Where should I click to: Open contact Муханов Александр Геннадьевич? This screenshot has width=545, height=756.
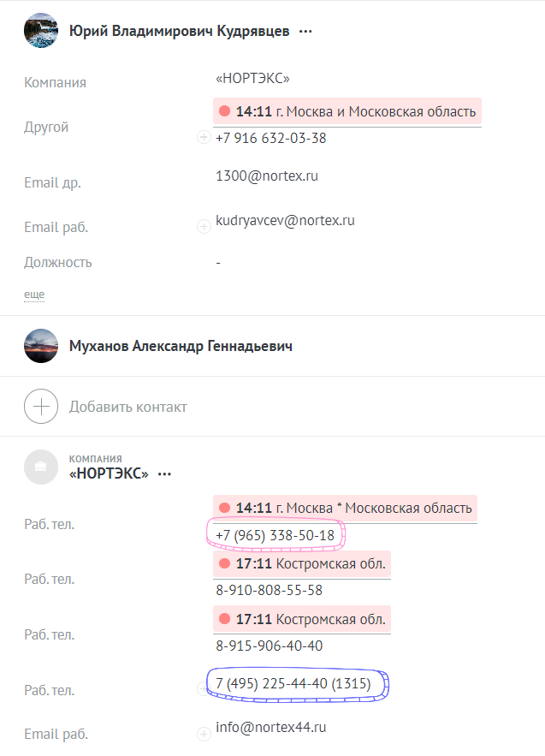pos(181,347)
